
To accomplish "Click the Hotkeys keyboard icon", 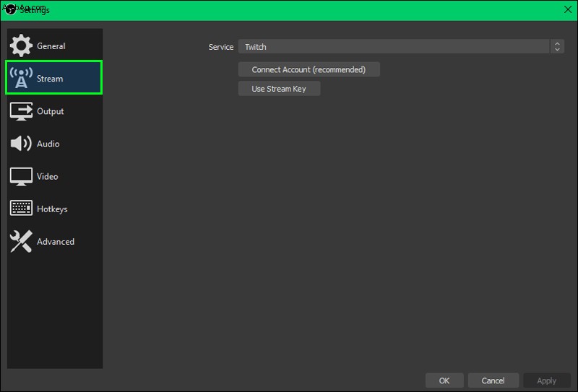I will 21,208.
